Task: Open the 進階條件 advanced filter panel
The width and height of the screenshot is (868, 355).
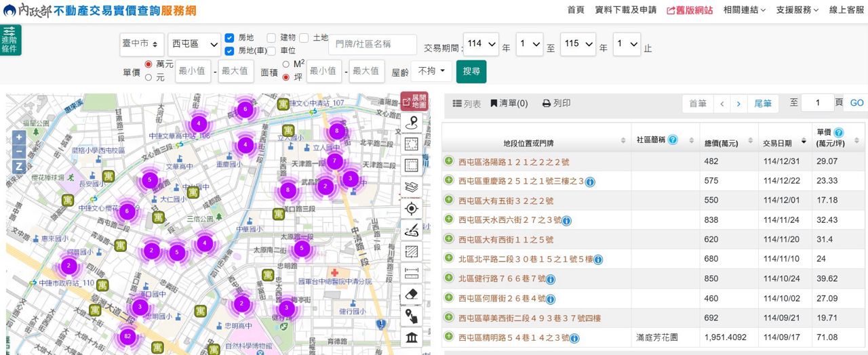Action: (x=10, y=40)
